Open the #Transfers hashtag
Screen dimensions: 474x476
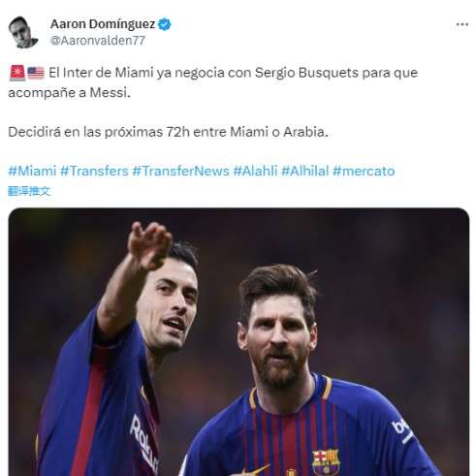pos(94,171)
